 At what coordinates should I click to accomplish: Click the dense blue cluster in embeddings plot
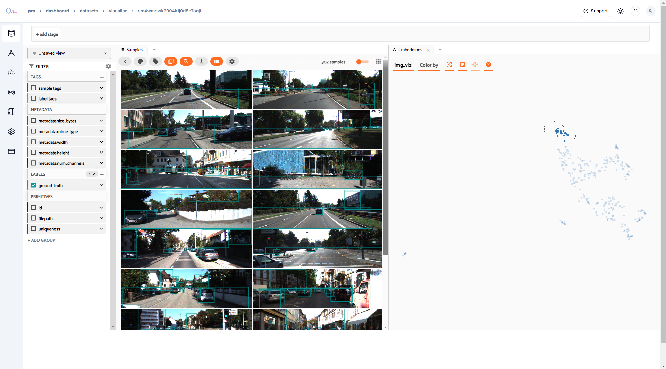561,132
